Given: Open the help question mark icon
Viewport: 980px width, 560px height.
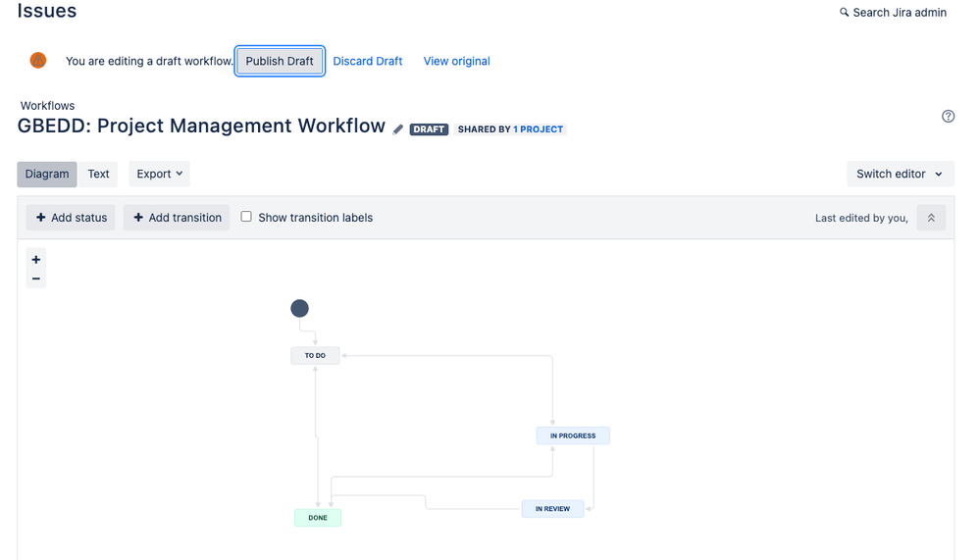Looking at the screenshot, I should point(948,117).
